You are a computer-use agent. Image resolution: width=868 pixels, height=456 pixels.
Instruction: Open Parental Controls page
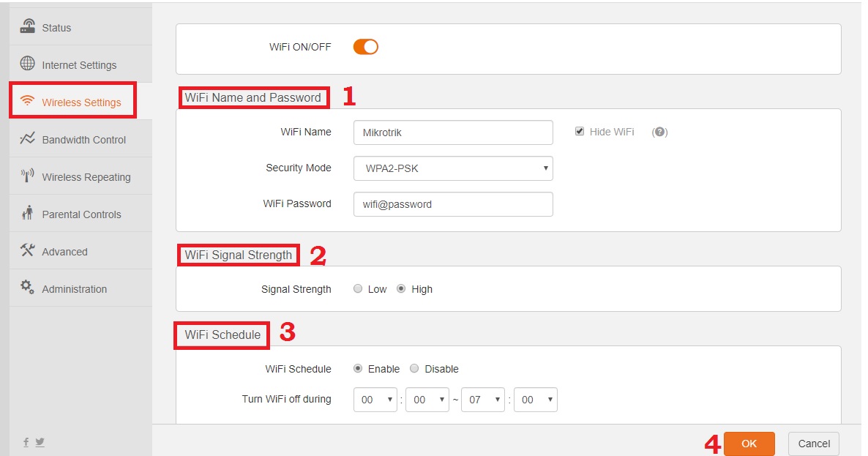point(81,214)
